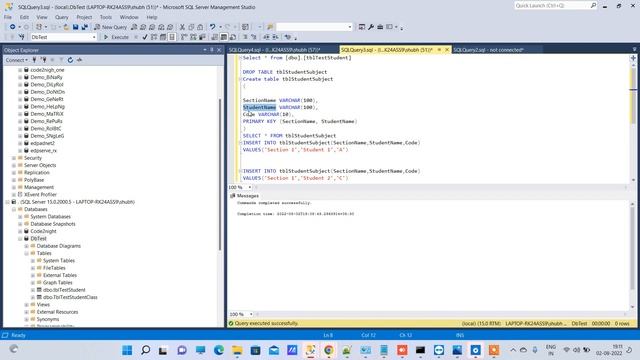Image resolution: width=640 pixels, height=360 pixels.
Task: Click 'DROP TABLE tblStudentSubject' line
Action: [x=285, y=72]
